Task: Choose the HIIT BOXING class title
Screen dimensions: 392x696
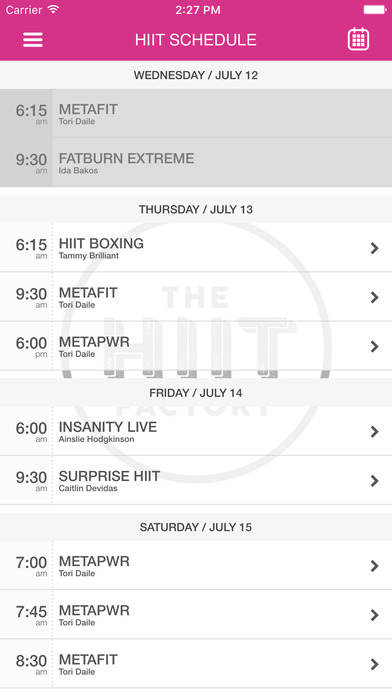Action: tap(101, 243)
